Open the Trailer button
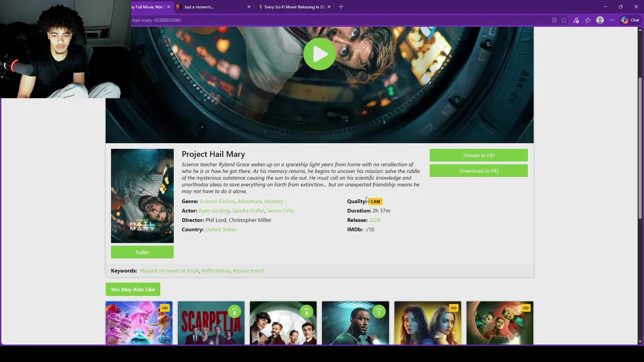This screenshot has height=362, width=644. tap(142, 252)
